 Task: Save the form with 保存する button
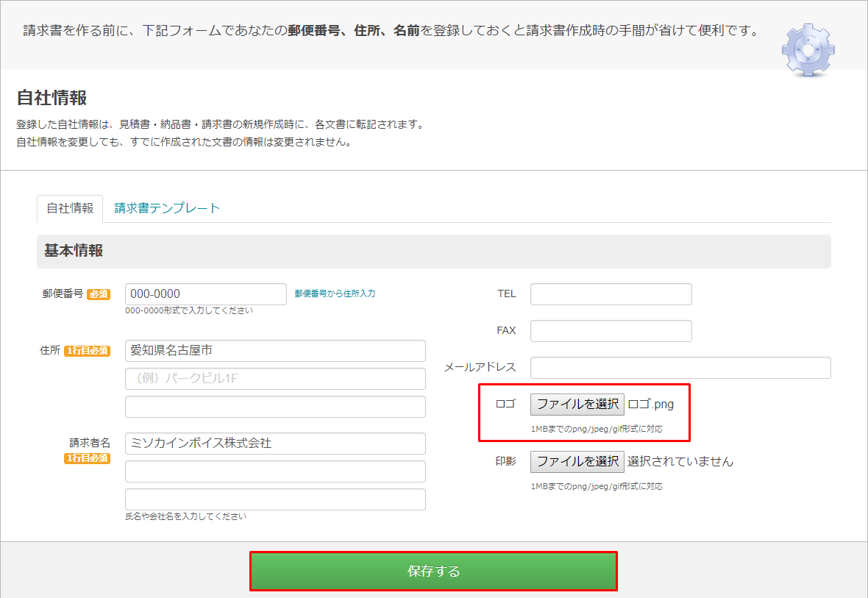[433, 572]
